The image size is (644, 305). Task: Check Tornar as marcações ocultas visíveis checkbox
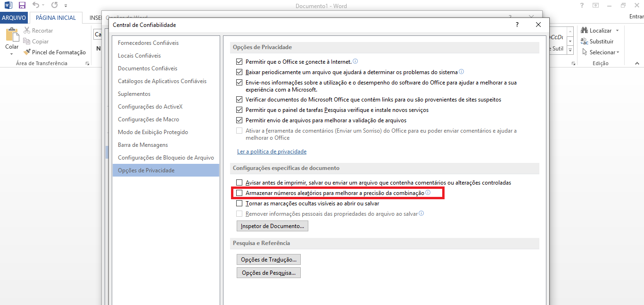click(x=239, y=203)
